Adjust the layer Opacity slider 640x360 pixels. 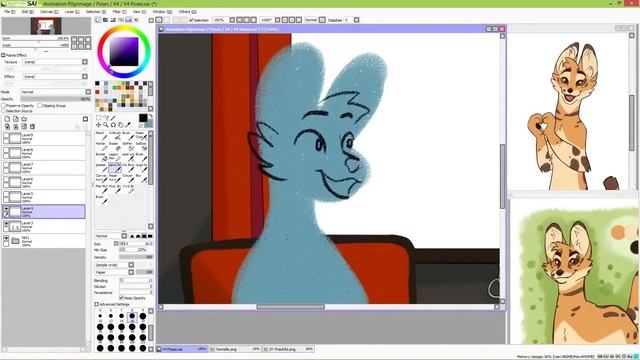click(56, 99)
